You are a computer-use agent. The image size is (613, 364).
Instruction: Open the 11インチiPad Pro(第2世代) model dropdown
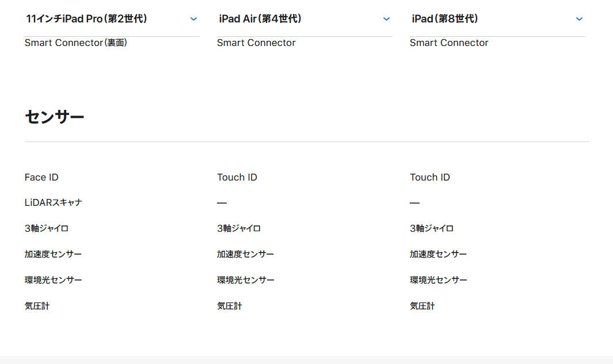(112, 19)
